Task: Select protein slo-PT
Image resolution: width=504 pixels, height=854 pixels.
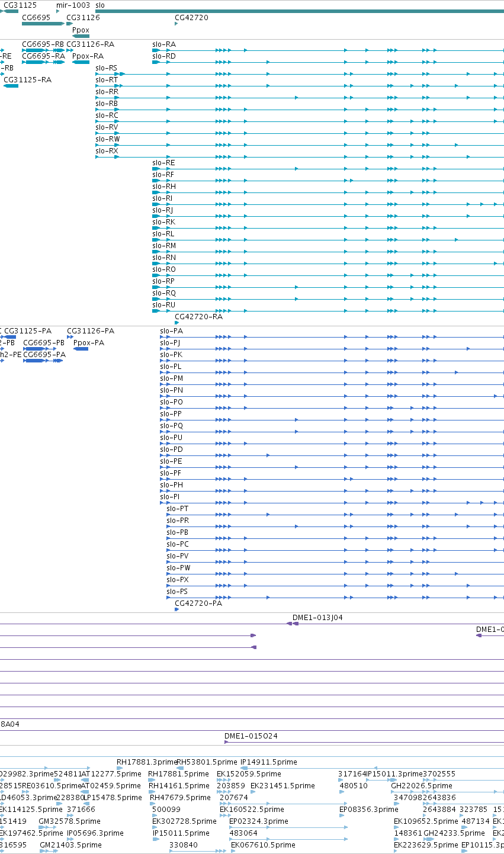Action: [178, 509]
